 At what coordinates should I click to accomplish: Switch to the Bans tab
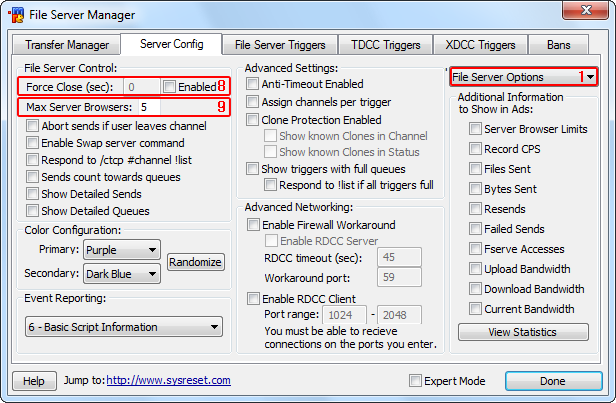tap(558, 45)
